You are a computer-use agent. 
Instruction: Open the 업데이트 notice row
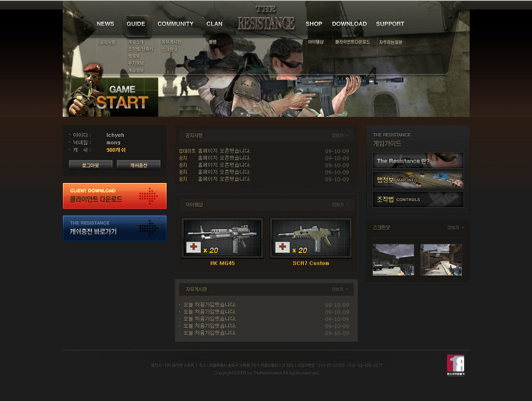pyautogui.click(x=264, y=151)
